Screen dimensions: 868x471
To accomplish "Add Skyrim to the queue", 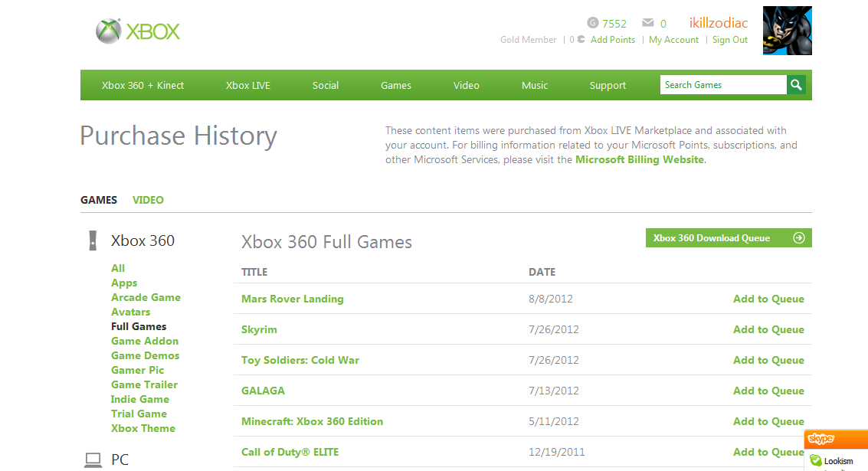I will (768, 329).
